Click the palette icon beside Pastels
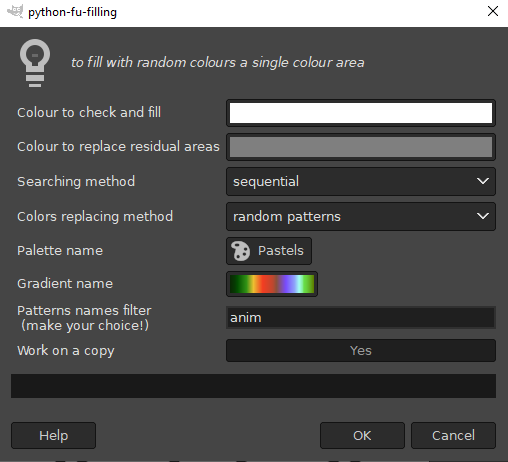Viewport: 508px width, 462px height. [x=241, y=251]
